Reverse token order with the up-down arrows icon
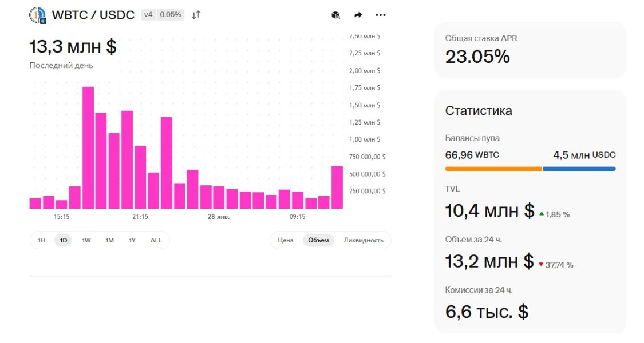The image size is (644, 343). point(196,15)
